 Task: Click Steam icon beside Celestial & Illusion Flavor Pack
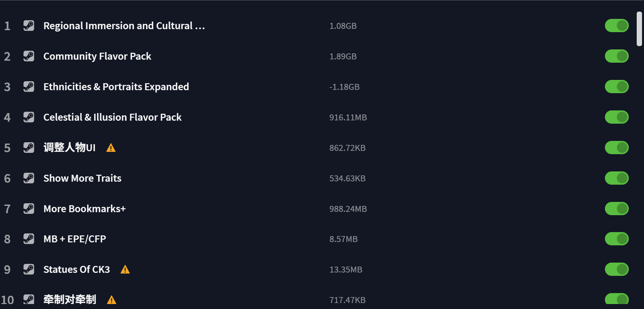click(29, 117)
